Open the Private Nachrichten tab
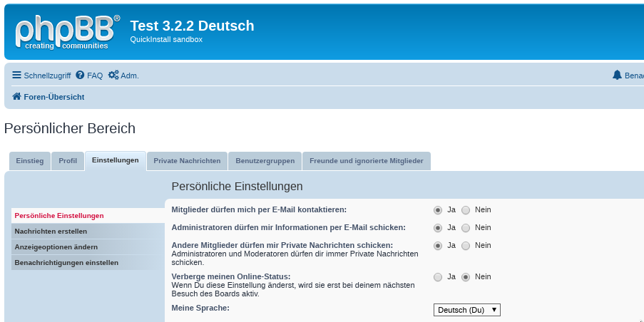 187,161
